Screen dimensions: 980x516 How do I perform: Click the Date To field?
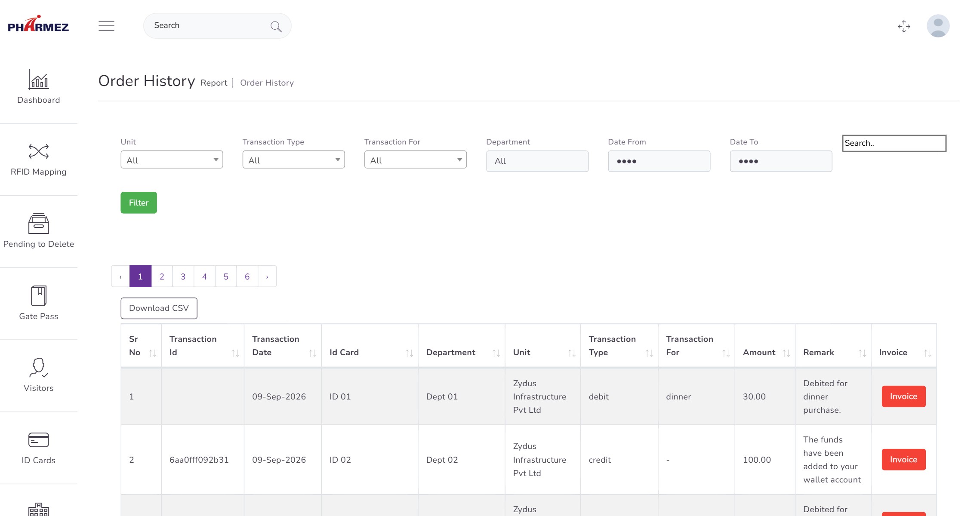[x=781, y=161]
